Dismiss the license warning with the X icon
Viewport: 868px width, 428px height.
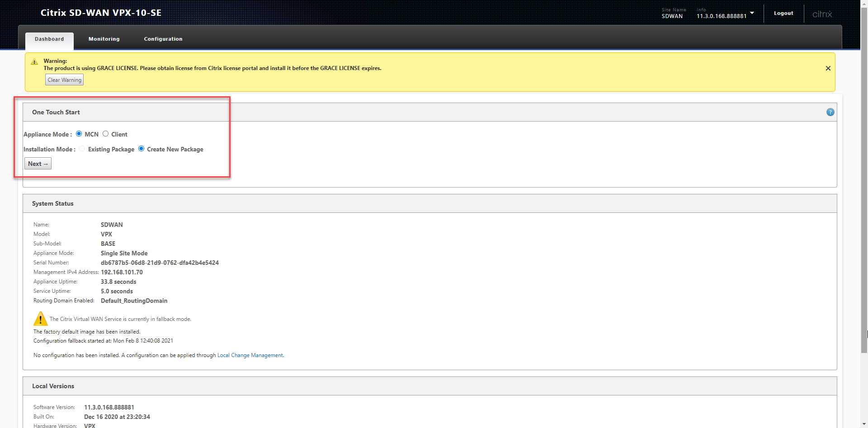[x=828, y=68]
